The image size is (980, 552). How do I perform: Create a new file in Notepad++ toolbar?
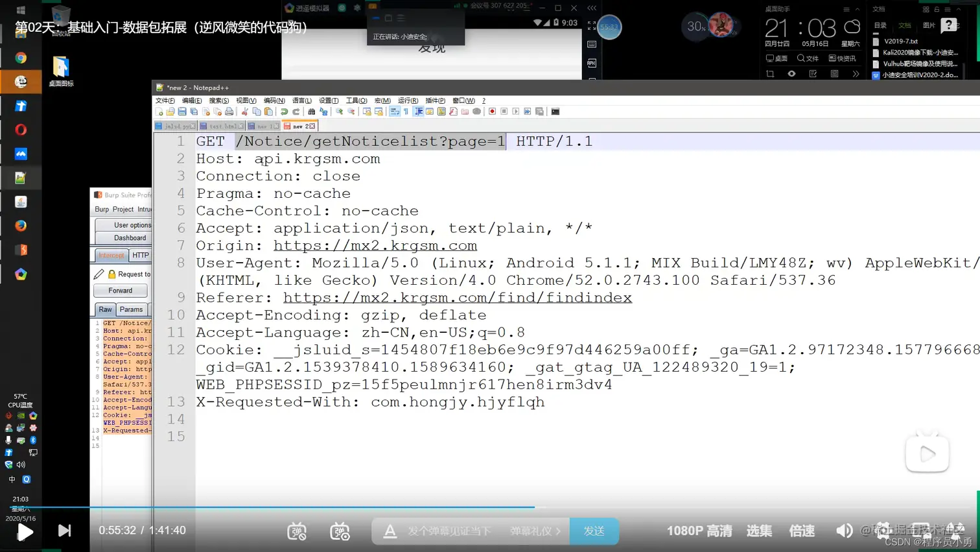tap(159, 112)
